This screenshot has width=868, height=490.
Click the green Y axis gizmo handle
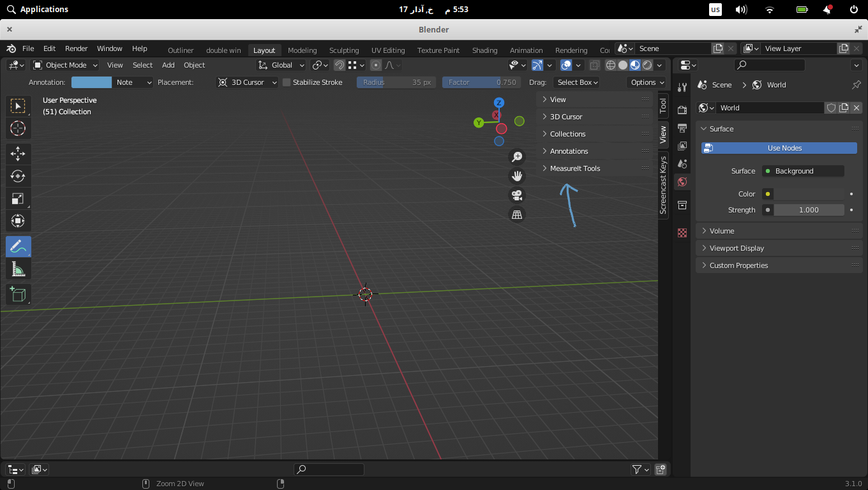click(479, 122)
